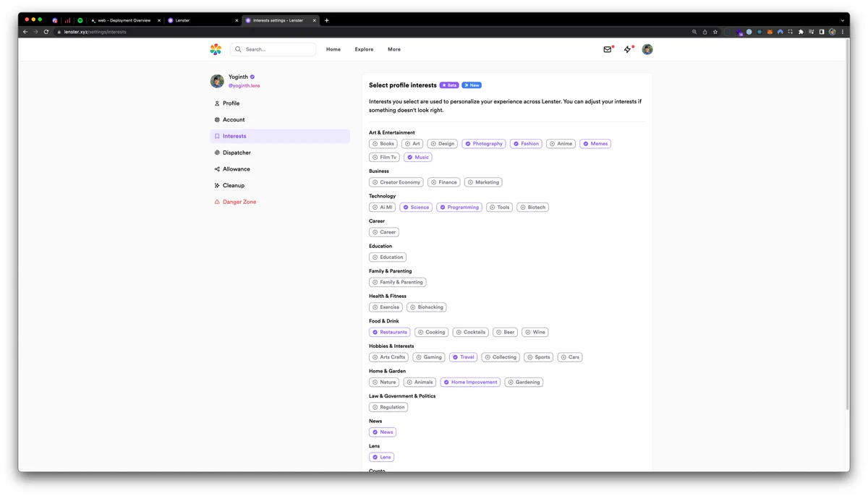This screenshot has height=496, width=868.
Task: Open notifications lightning bolt icon
Action: (x=627, y=49)
